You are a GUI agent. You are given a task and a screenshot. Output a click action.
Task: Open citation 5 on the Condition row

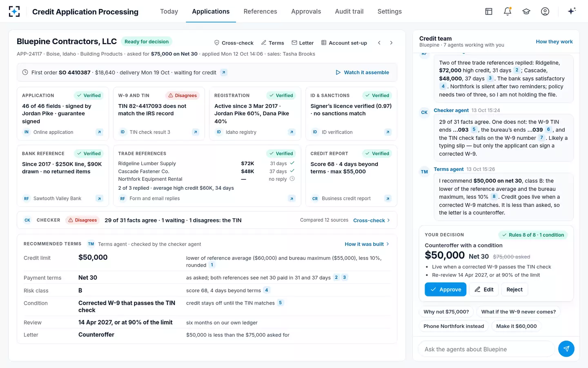tap(280, 303)
